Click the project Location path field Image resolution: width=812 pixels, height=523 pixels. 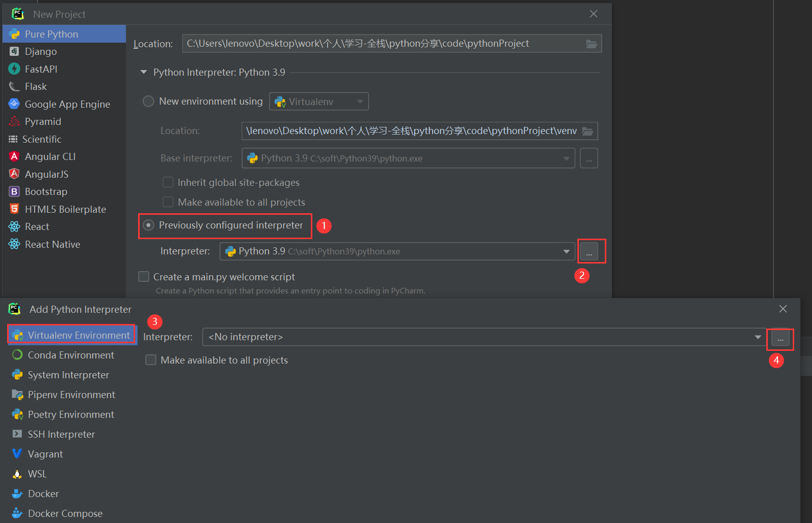click(392, 44)
